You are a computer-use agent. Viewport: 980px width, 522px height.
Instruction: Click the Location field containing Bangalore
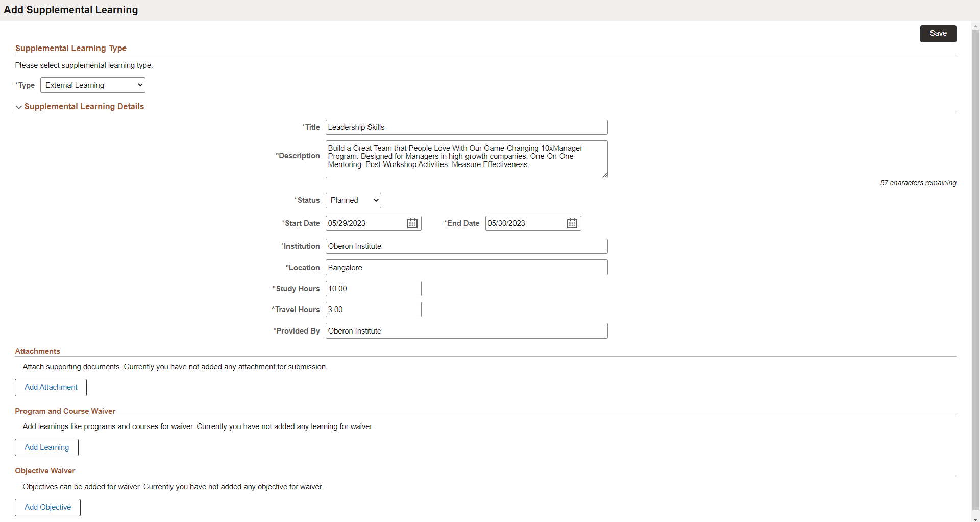click(467, 268)
